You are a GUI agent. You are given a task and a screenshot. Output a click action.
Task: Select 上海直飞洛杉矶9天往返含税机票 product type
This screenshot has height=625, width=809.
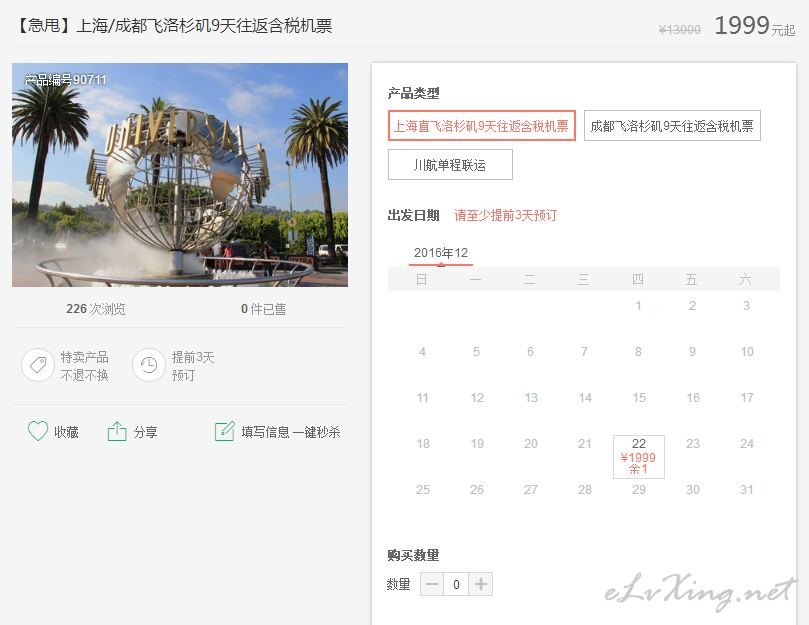click(481, 125)
